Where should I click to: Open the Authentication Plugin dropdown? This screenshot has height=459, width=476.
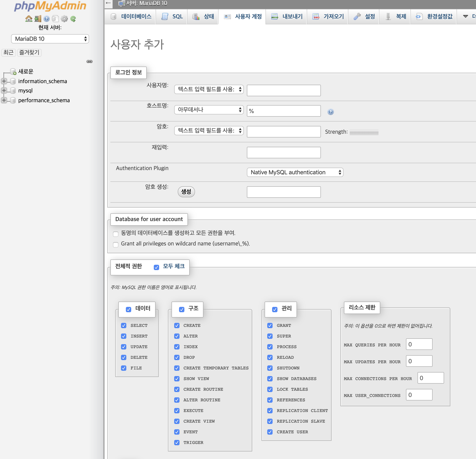[x=295, y=172]
